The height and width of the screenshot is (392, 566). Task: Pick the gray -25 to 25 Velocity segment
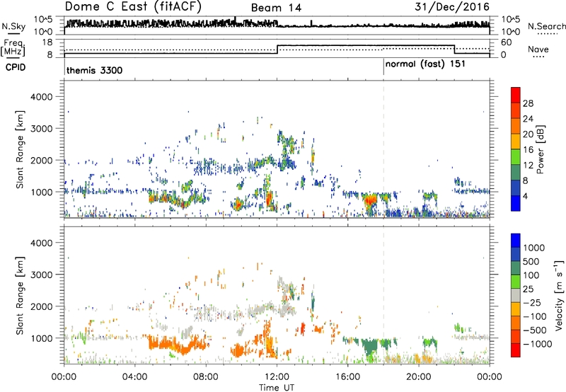coord(516,295)
